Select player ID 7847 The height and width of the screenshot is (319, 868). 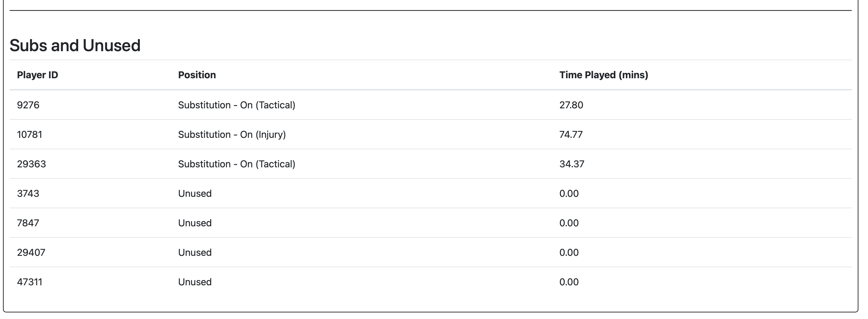[28, 223]
